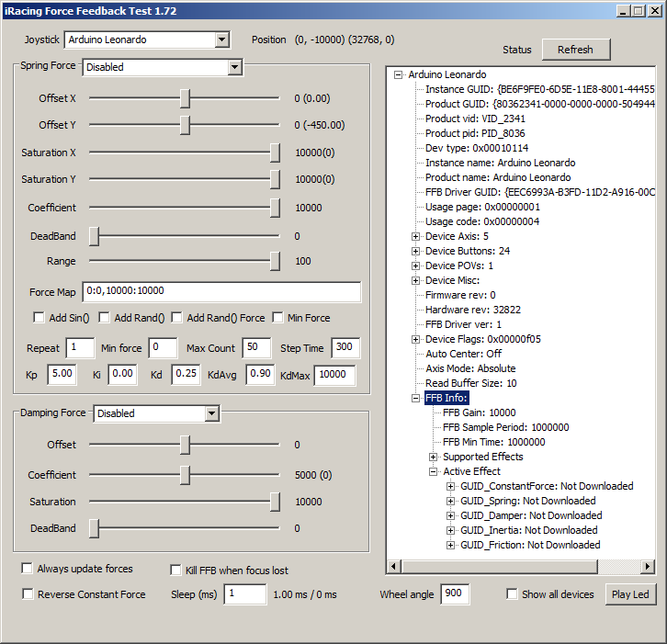Collapse the FFB Info node
The height and width of the screenshot is (644, 667).
click(415, 398)
